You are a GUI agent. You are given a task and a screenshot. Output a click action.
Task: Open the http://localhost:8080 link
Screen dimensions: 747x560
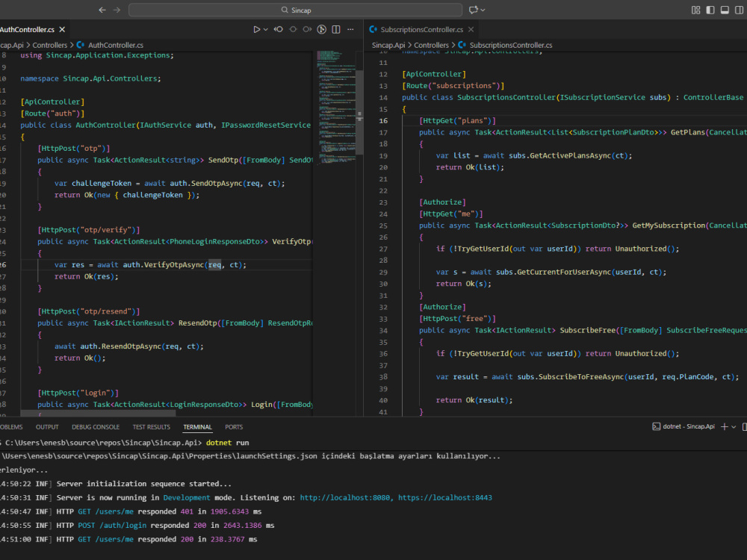click(x=347, y=497)
